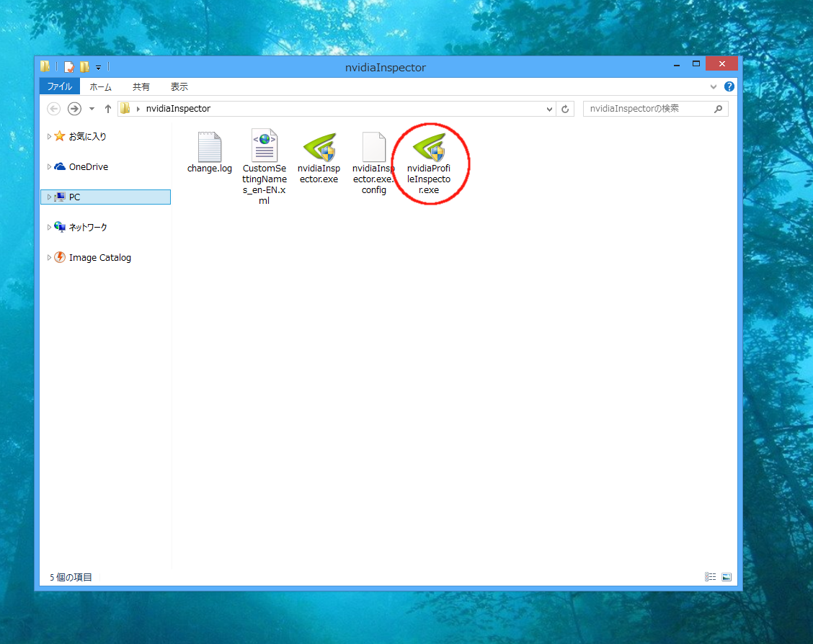
Task: Open the ホーム ribbon tab
Action: coord(101,86)
